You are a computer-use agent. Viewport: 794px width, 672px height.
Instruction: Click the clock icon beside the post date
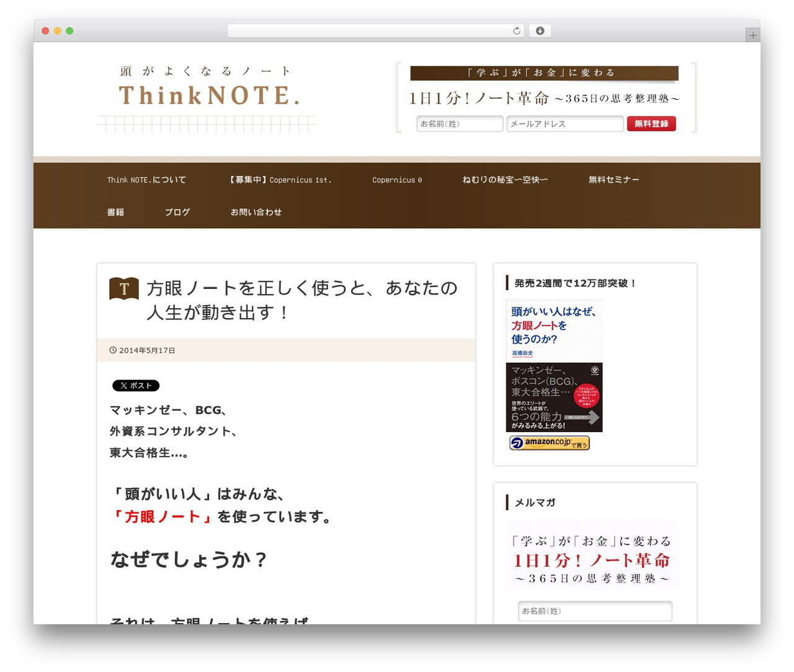[113, 350]
